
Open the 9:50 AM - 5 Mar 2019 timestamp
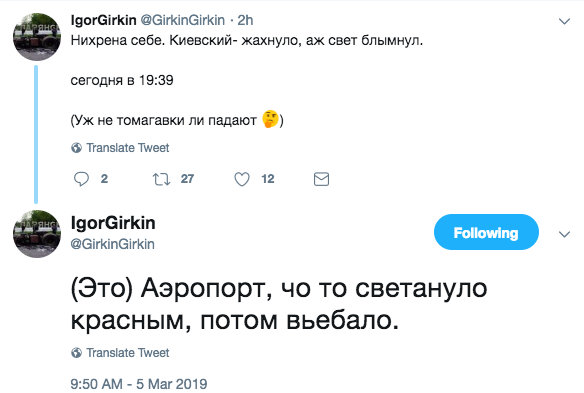[x=139, y=384]
